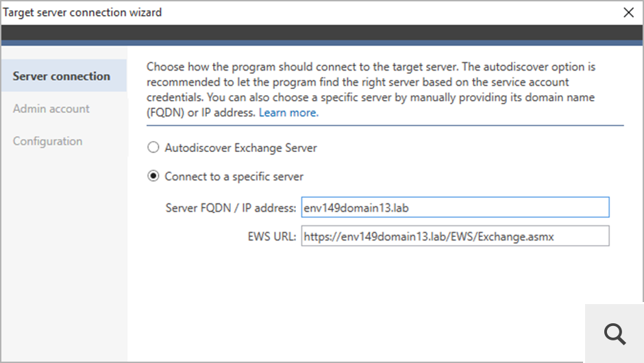Image resolution: width=644 pixels, height=363 pixels.
Task: Open the Server connection step
Action: tap(62, 76)
